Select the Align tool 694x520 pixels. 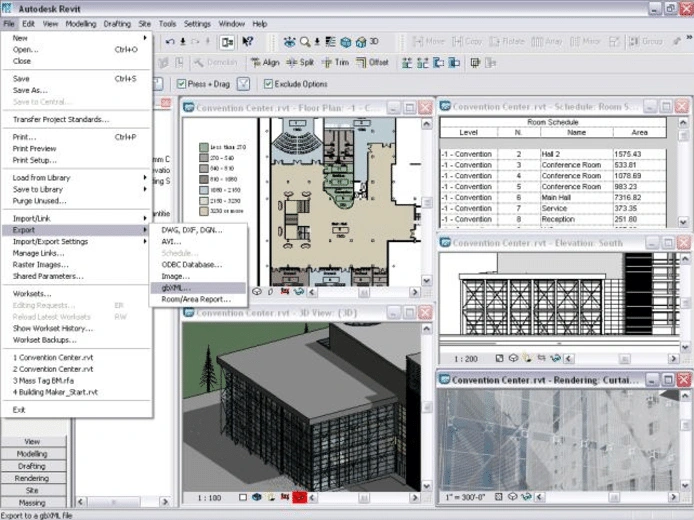pos(265,62)
